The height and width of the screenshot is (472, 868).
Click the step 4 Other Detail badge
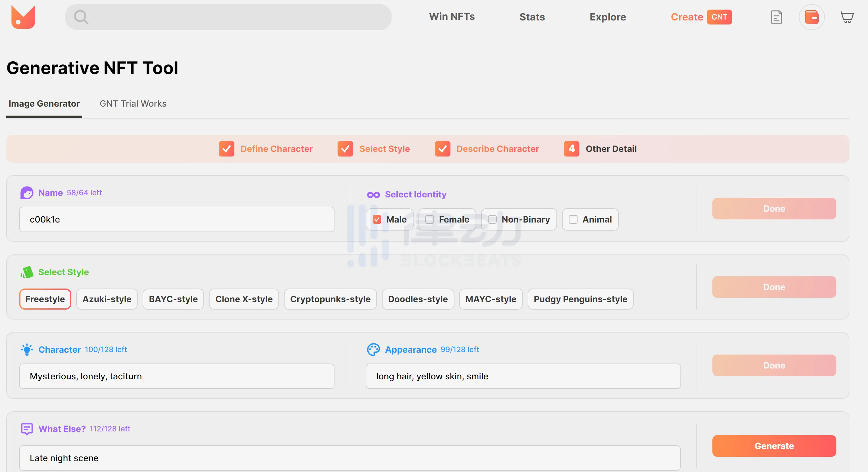(571, 148)
